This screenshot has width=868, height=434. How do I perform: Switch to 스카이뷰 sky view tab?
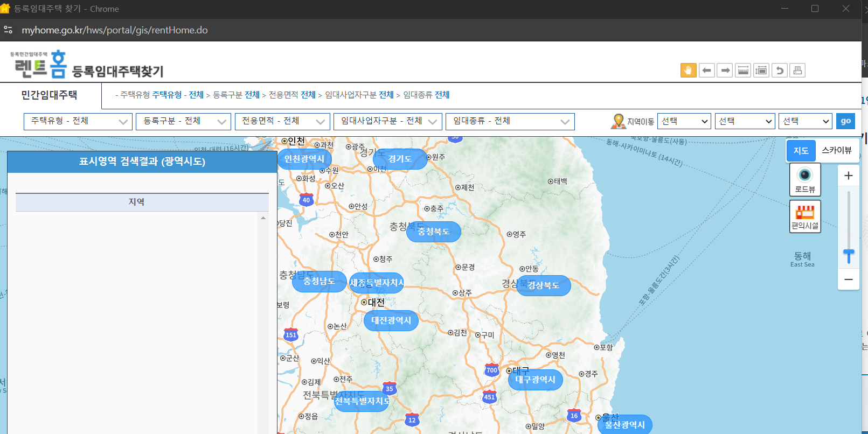837,151
